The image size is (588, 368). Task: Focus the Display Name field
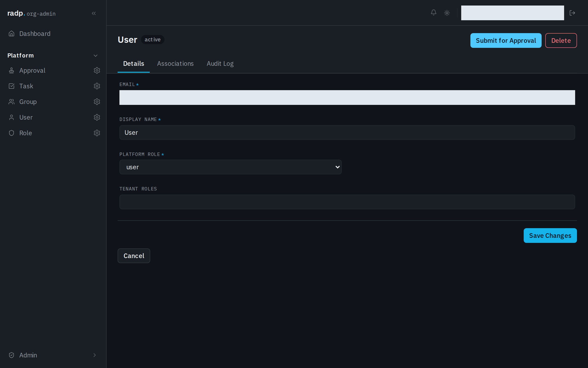pos(347,132)
